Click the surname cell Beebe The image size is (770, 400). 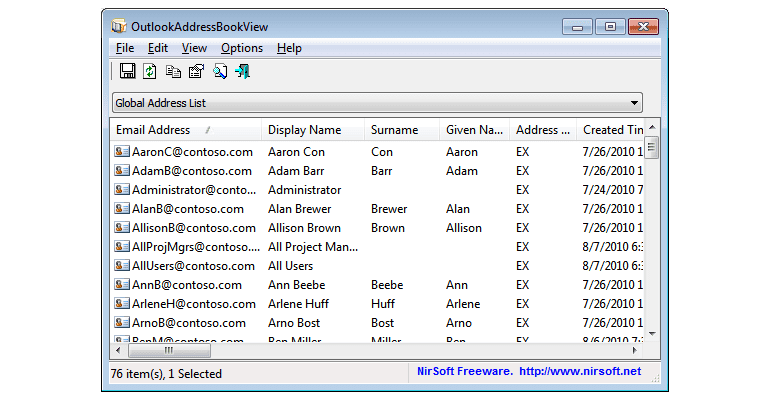387,285
